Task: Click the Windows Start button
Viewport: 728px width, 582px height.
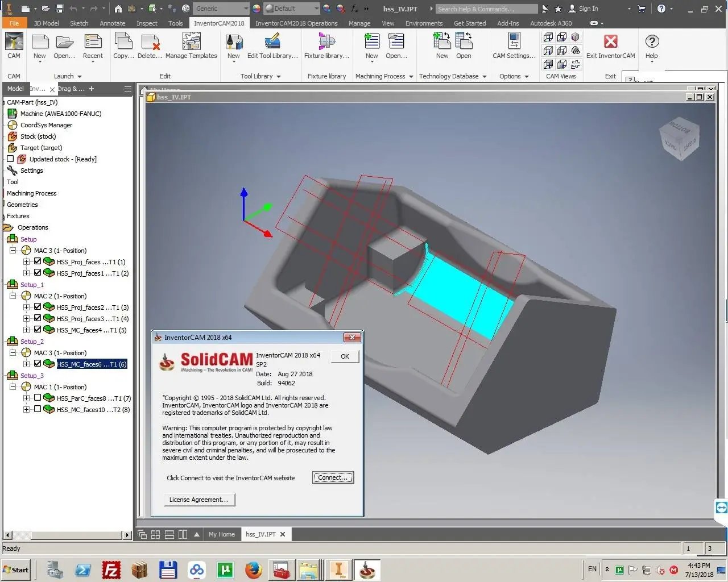Action: (16, 569)
